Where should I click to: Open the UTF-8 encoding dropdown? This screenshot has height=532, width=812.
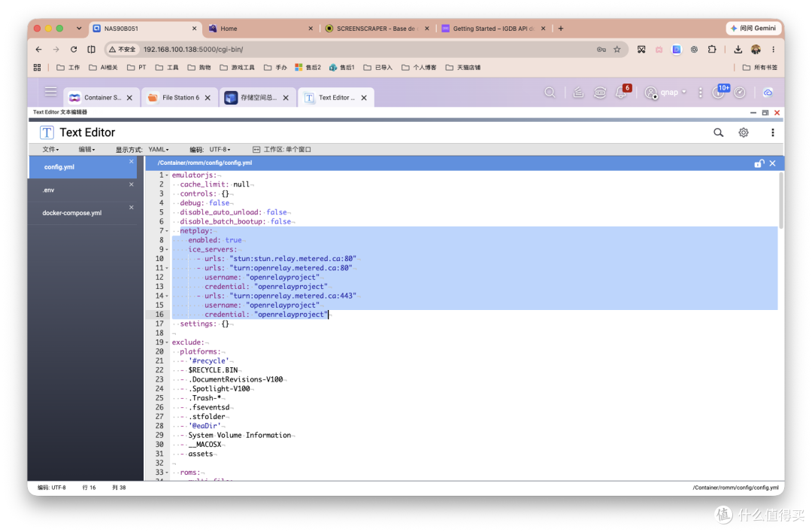[220, 149]
